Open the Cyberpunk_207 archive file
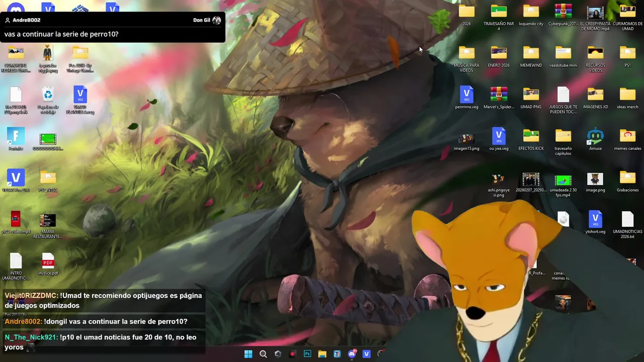This screenshot has width=644, height=362. [x=563, y=15]
